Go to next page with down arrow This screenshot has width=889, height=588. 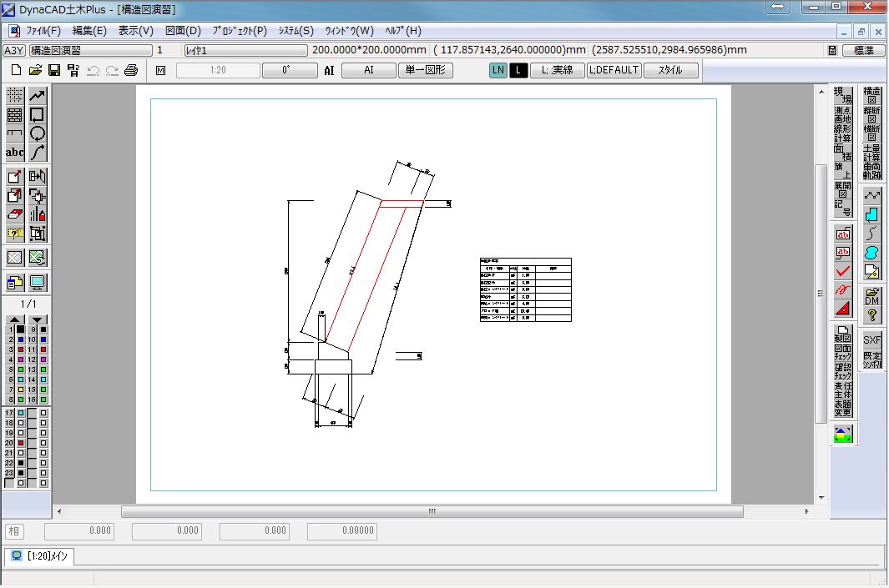(x=38, y=319)
